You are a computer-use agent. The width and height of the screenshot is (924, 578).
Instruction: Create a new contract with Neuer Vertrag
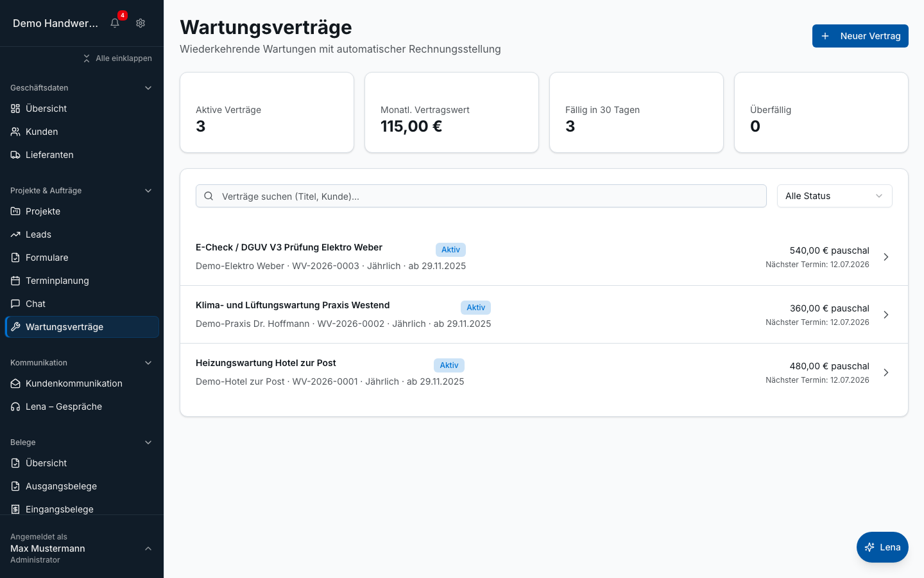click(860, 36)
